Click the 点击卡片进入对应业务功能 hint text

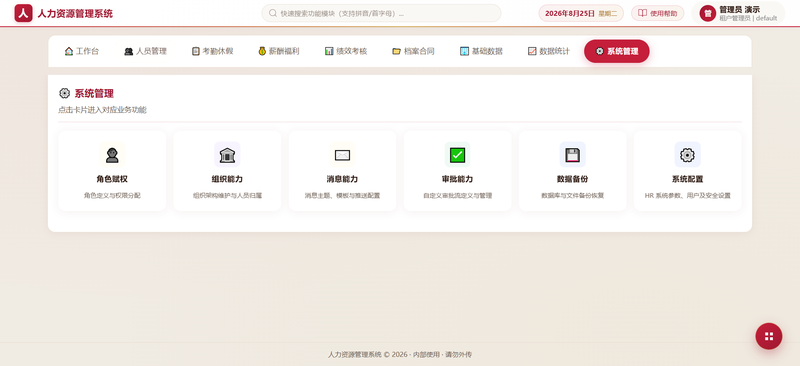(103, 110)
